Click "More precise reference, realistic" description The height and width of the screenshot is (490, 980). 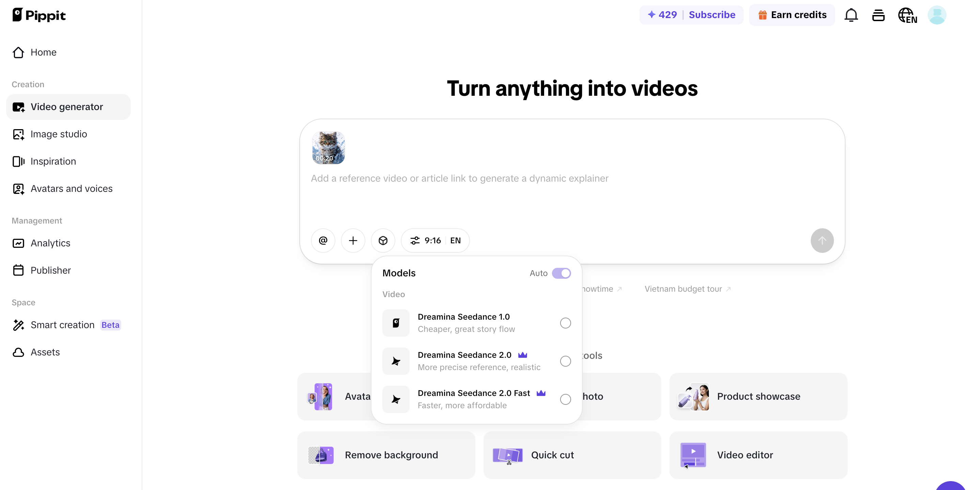coord(478,367)
